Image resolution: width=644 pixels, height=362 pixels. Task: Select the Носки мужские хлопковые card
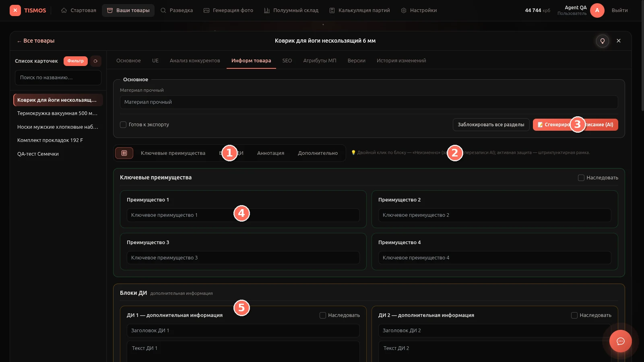pyautogui.click(x=58, y=127)
